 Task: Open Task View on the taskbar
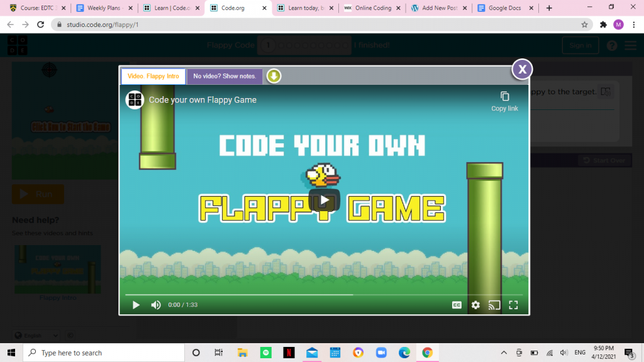pos(218,353)
